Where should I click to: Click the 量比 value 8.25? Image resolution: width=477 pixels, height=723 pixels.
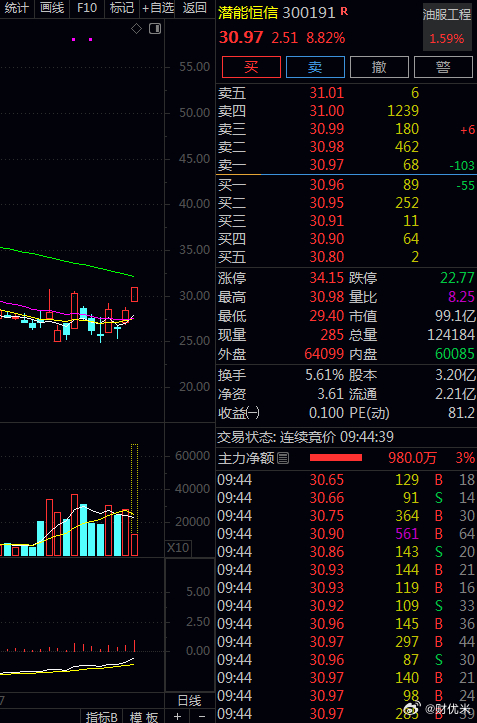(x=461, y=296)
